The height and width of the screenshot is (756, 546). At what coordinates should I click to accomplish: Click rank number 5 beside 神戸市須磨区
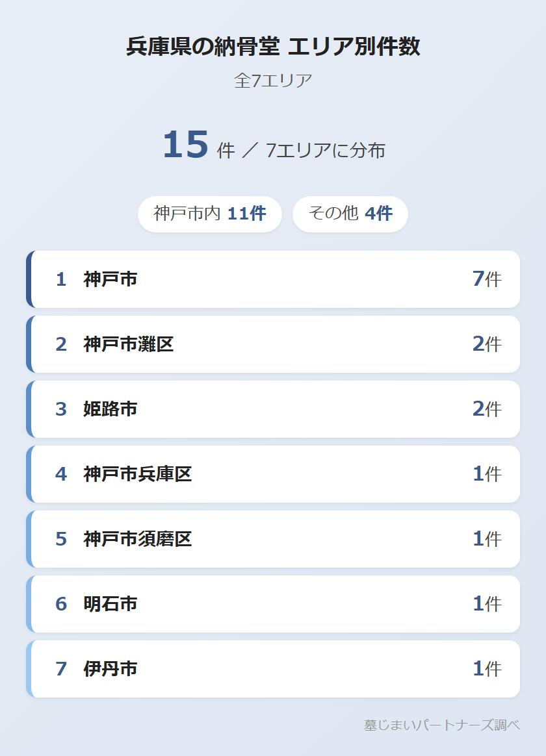tap(61, 539)
